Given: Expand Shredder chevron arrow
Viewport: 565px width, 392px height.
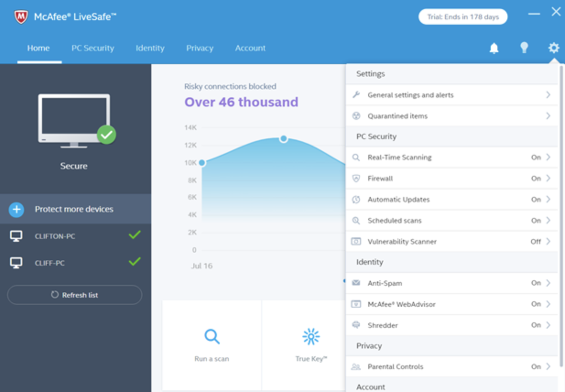Looking at the screenshot, I should pyautogui.click(x=548, y=325).
